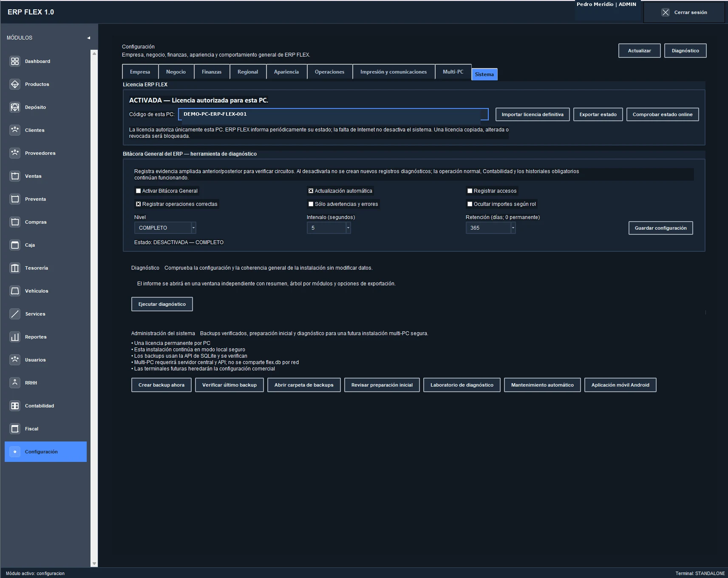Viewport: 728px width, 578px height.
Task: Click sidebar scrollbar down arrow
Action: [94, 564]
